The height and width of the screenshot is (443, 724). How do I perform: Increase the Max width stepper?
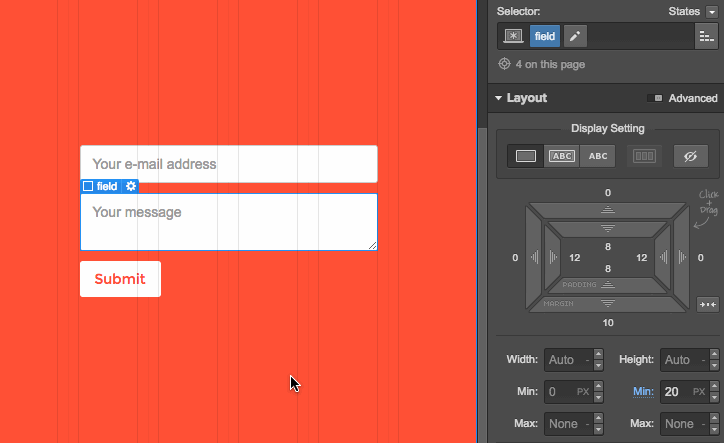pos(598,419)
